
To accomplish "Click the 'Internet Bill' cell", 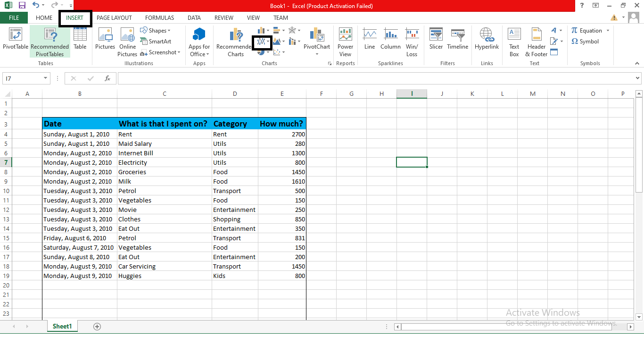I will tap(164, 153).
